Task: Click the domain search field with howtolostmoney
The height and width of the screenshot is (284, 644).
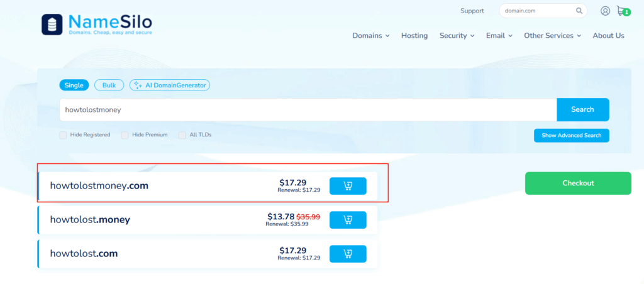Action: tap(308, 109)
